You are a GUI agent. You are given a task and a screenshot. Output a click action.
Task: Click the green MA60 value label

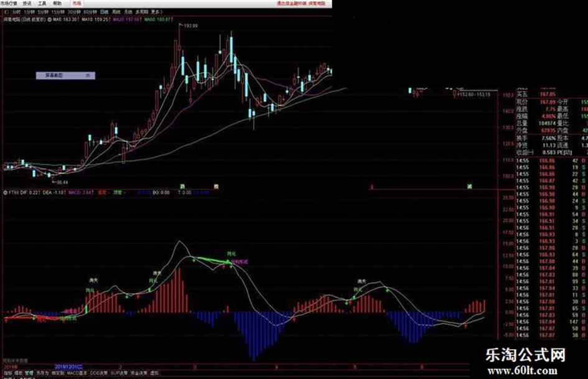[x=159, y=19]
